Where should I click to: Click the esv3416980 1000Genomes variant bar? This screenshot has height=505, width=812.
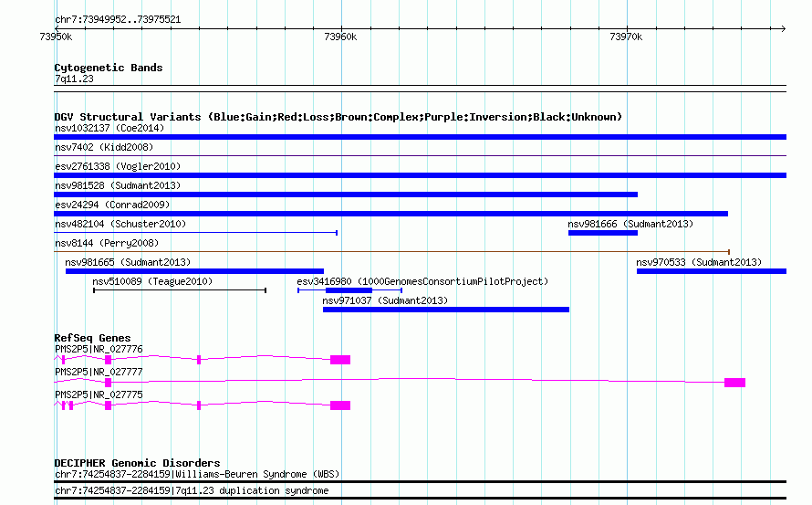point(350,290)
